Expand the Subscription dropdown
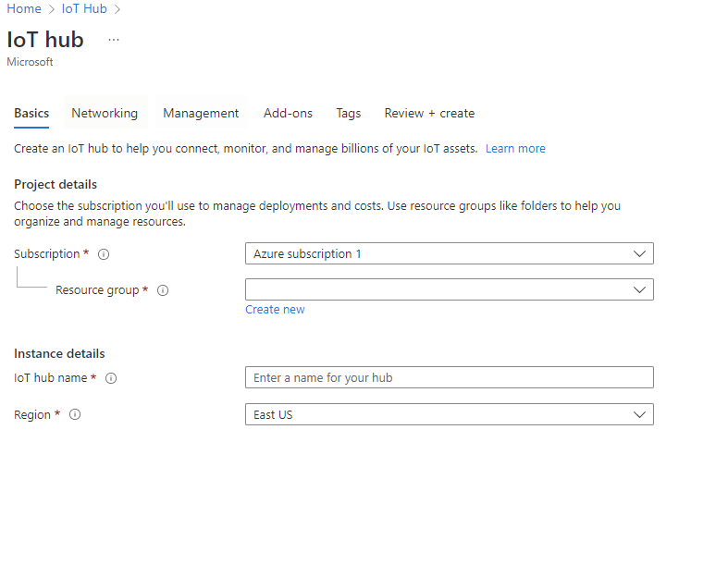The width and height of the screenshot is (728, 577). pos(449,253)
